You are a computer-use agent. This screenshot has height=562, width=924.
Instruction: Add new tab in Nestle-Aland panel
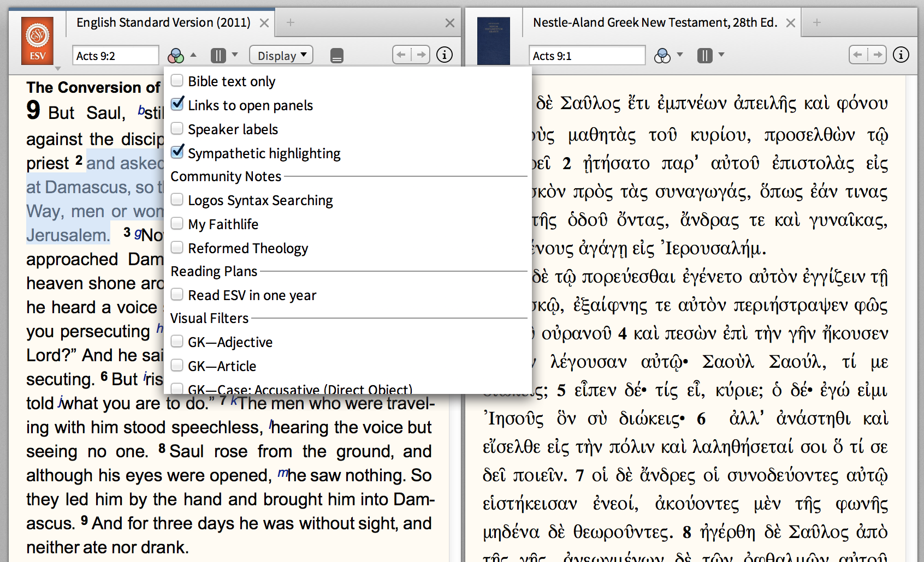click(817, 22)
